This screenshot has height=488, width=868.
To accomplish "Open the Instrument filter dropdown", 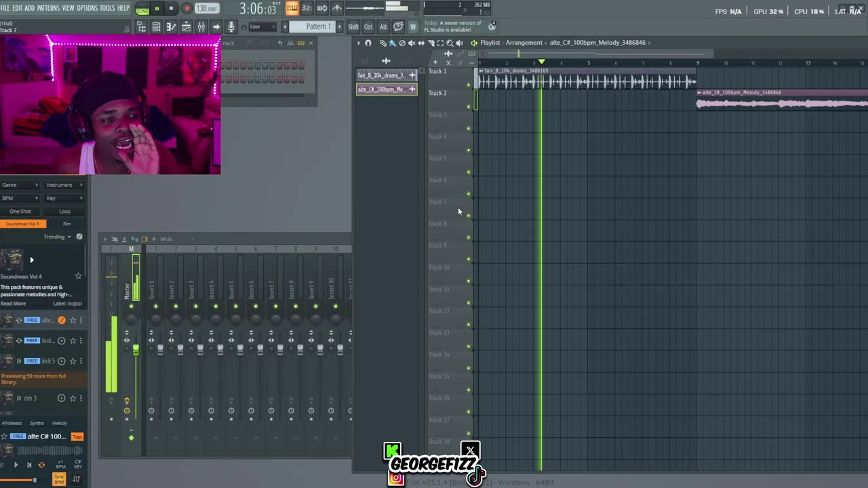I will [x=64, y=185].
